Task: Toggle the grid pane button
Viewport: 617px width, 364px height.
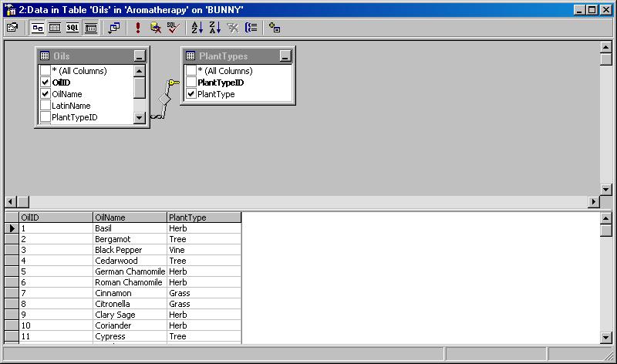Action: (55, 27)
